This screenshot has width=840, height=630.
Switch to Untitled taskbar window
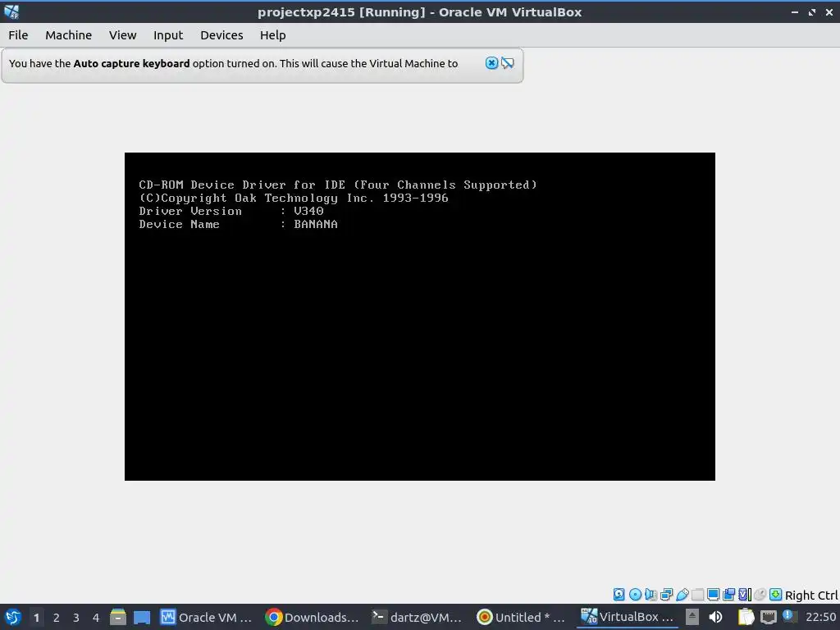522,617
